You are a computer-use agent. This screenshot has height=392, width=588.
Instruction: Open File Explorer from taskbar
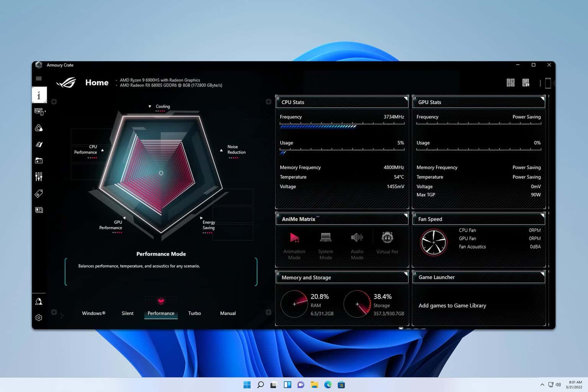(314, 385)
